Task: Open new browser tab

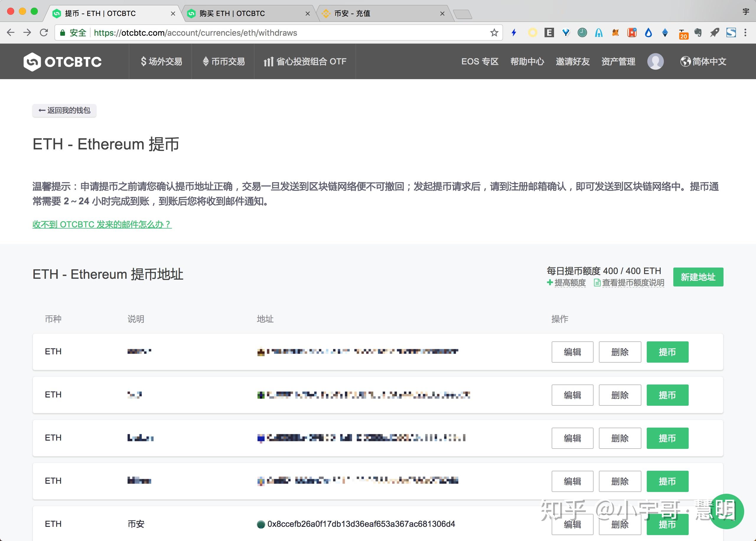Action: coord(462,14)
